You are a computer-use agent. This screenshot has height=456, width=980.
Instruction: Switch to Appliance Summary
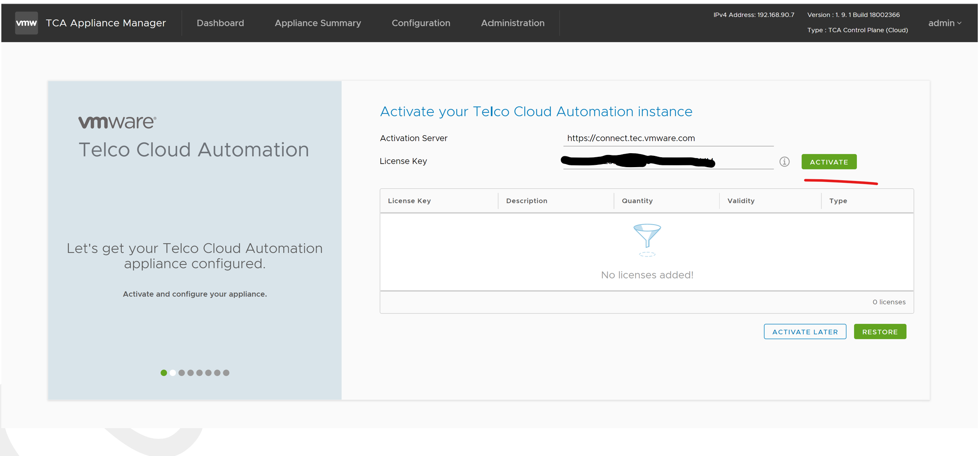318,23
